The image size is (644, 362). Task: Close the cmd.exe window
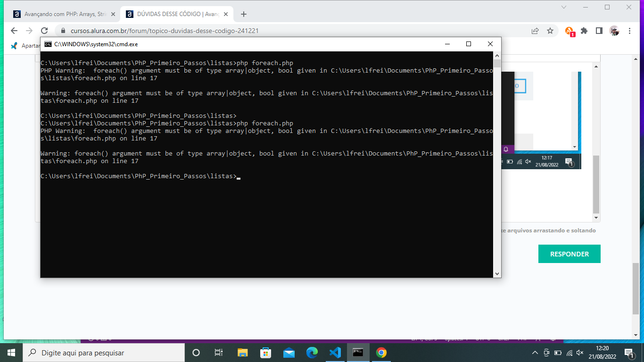[490, 44]
